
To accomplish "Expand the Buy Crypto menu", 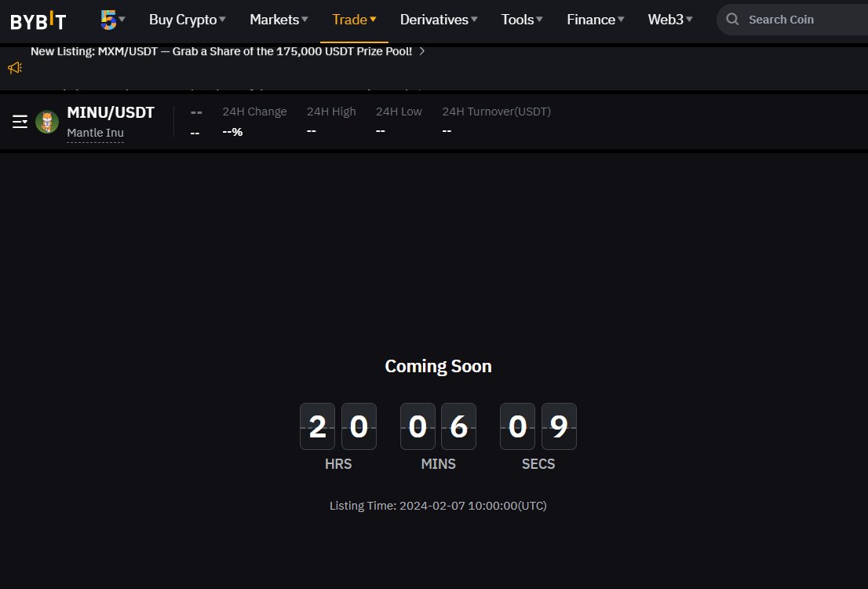I will click(187, 20).
